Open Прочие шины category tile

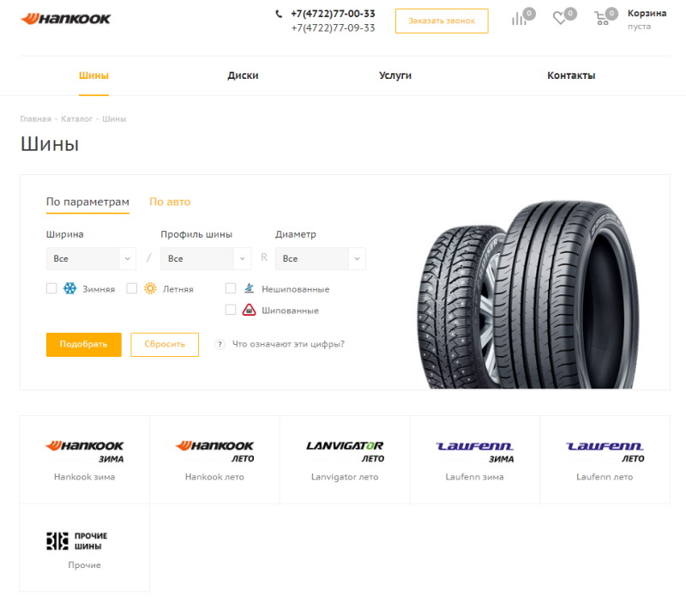tap(84, 547)
